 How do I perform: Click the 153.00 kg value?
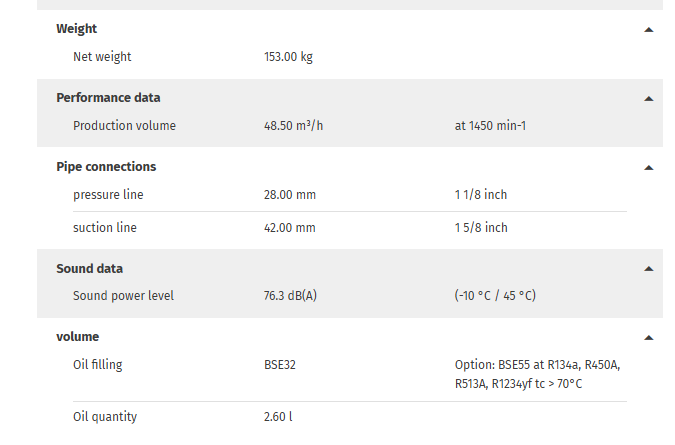[288, 57]
